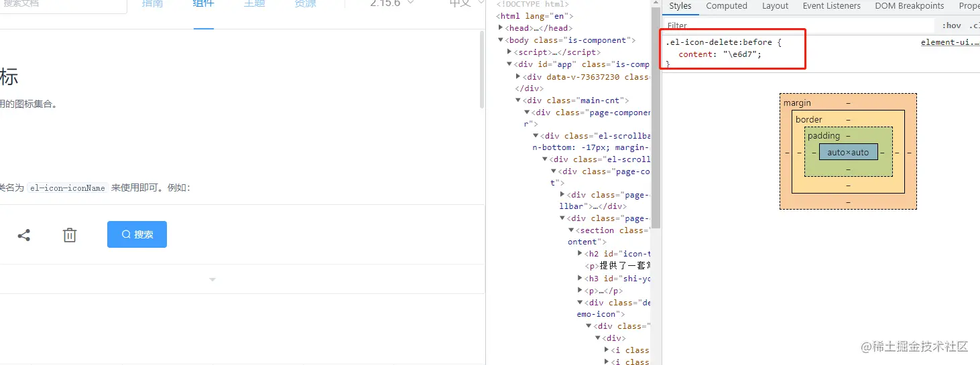Expand the demo code with the caret
Screen dimensions: 980x365
pos(212,279)
